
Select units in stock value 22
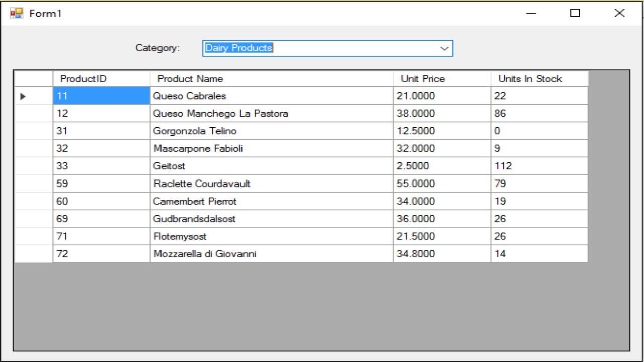539,96
